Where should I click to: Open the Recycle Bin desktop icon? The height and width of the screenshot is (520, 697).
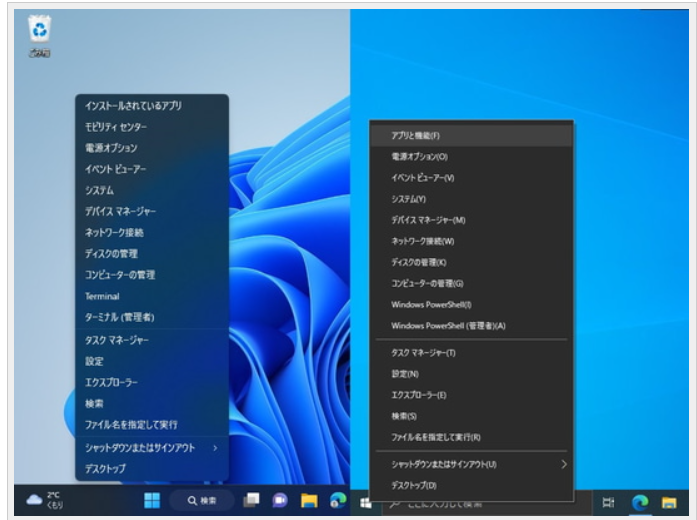[40, 36]
